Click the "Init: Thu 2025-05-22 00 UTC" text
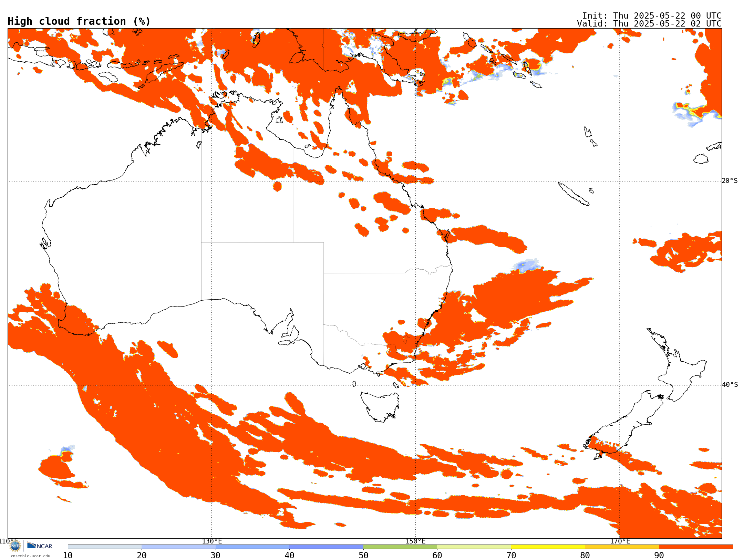 (x=652, y=16)
